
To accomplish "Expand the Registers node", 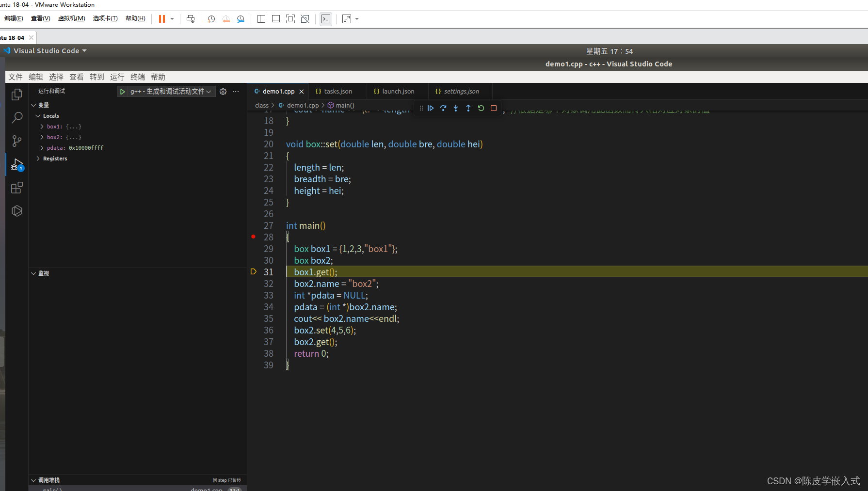I will coord(38,158).
